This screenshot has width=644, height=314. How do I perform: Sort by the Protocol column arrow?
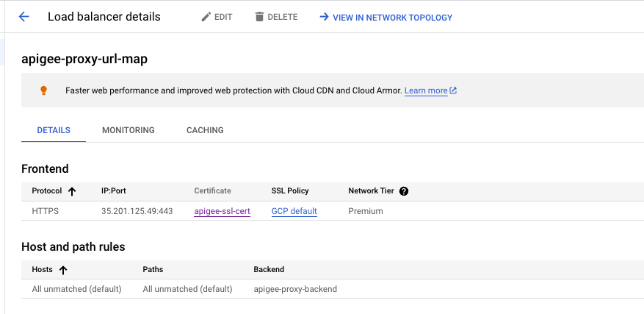pyautogui.click(x=72, y=191)
